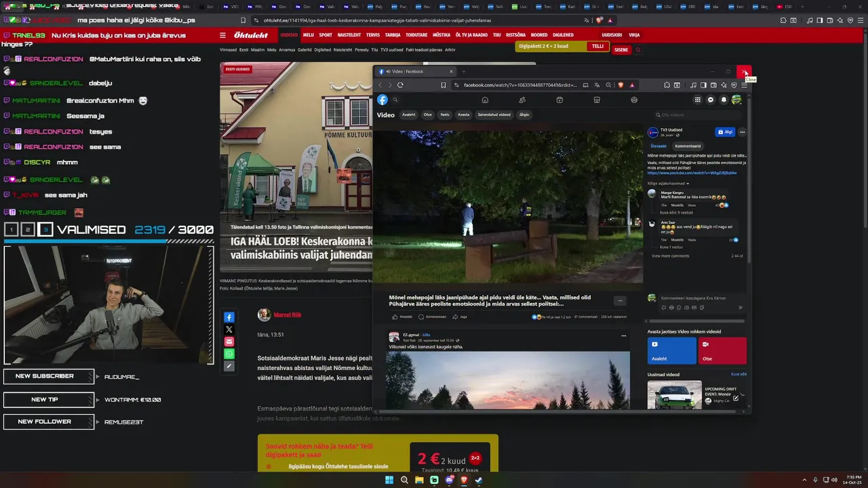Screen dimensions: 868x488
Task: Like the video with Meeldib button
Action: pos(402,317)
